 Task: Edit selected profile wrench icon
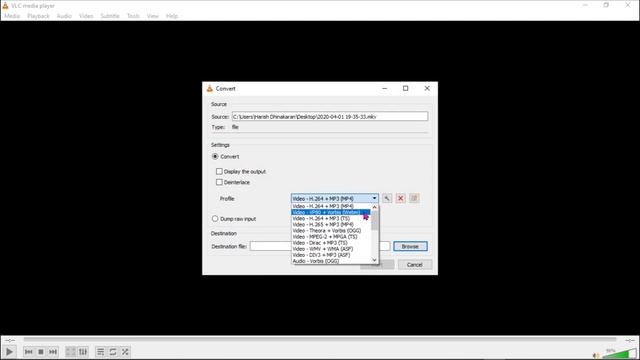pos(387,198)
